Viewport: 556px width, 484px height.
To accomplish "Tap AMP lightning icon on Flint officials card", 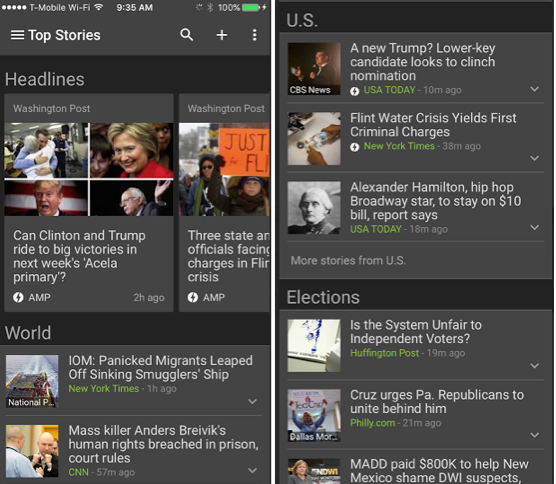I will [x=193, y=297].
